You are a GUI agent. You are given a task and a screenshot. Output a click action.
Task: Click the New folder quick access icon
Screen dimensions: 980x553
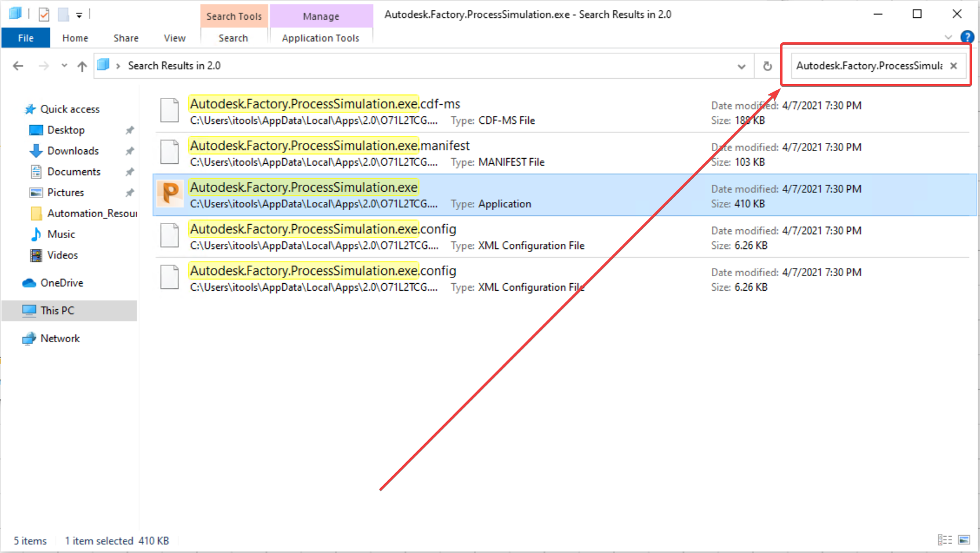[x=63, y=14]
